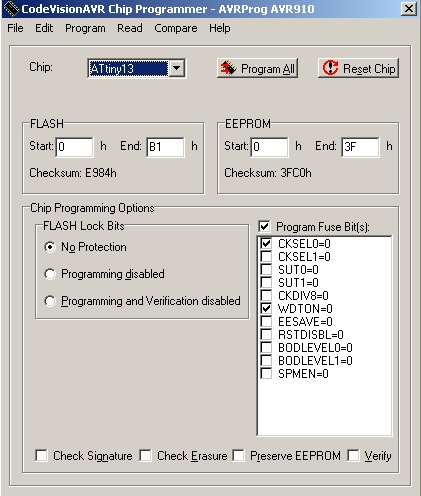Enable the CKDIV8=0 fuse bit
The width and height of the screenshot is (421, 496).
[x=266, y=295]
